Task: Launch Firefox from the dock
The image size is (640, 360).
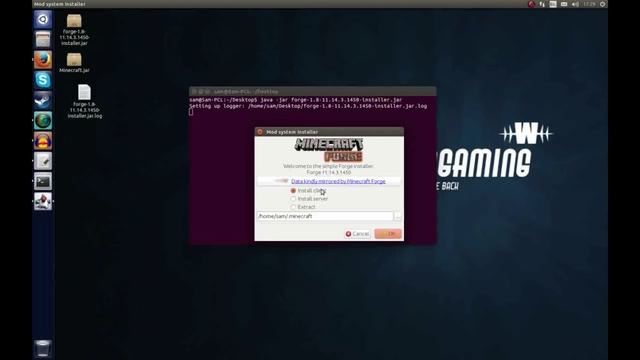Action: pyautogui.click(x=43, y=60)
